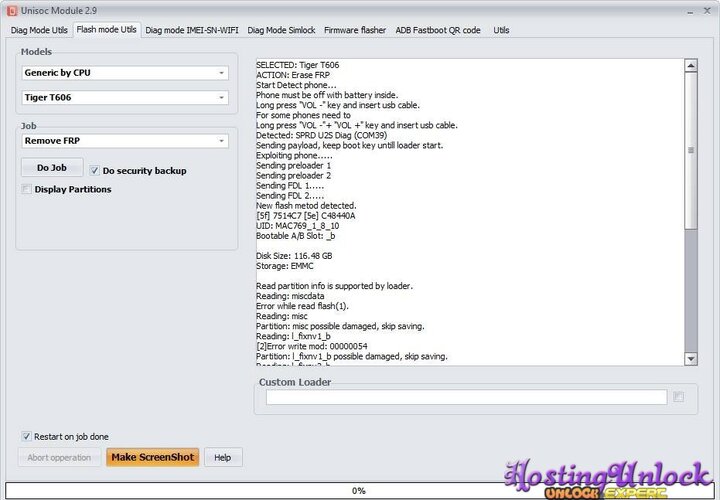Image resolution: width=720 pixels, height=500 pixels.
Task: Click the Make ScreenShot button
Action: pos(152,457)
